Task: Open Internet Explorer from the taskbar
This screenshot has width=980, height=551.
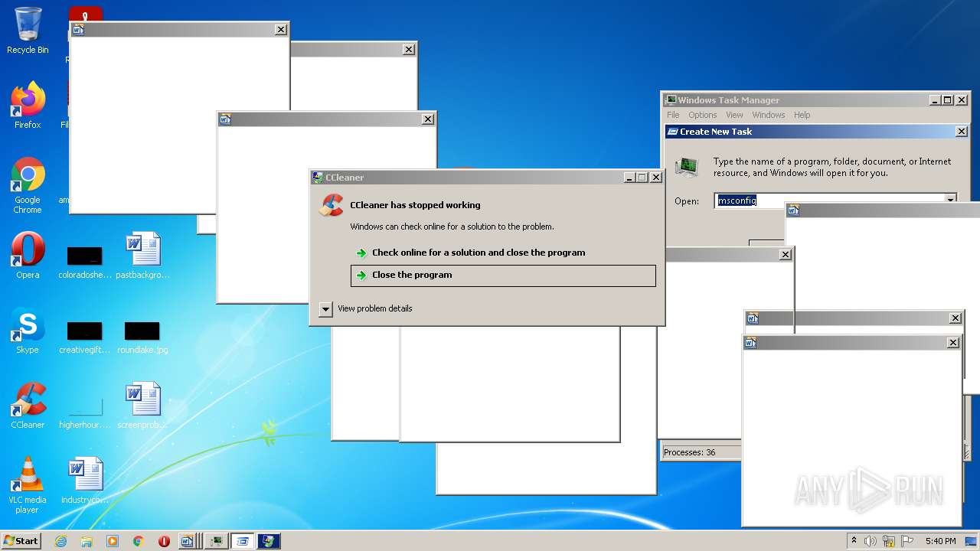Action: [x=60, y=541]
